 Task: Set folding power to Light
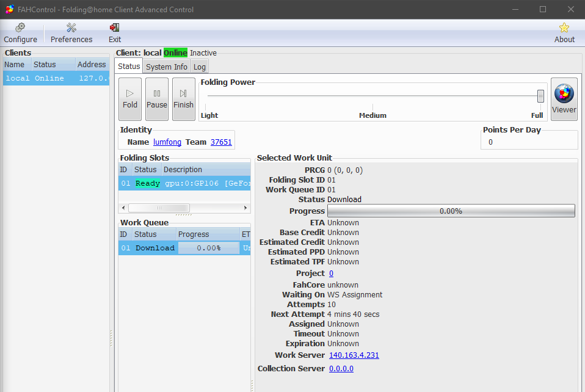(209, 115)
